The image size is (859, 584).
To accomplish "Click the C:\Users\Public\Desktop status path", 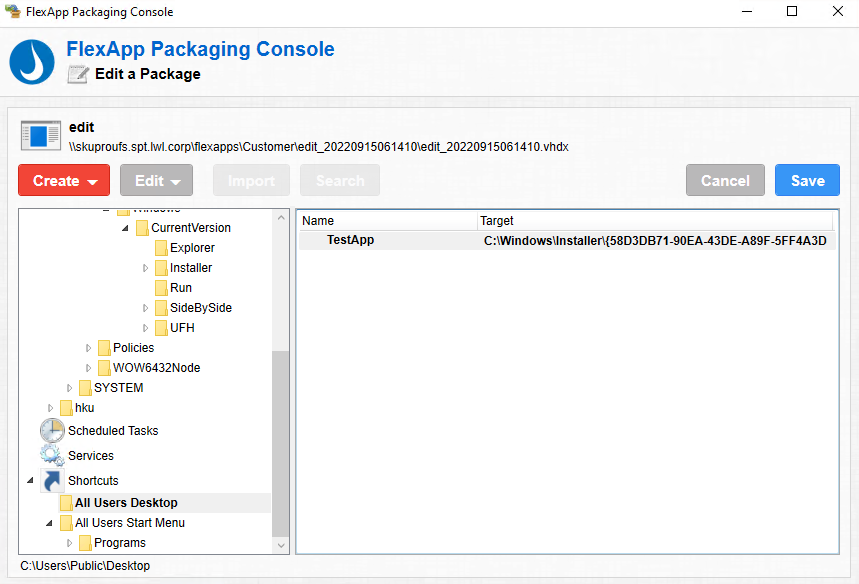I will pos(85,566).
